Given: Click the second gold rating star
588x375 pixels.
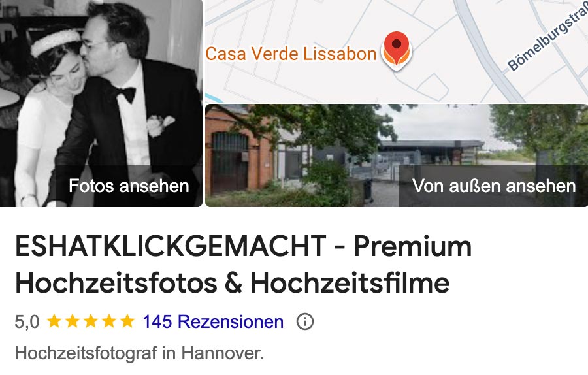Looking at the screenshot, I should point(73,321).
